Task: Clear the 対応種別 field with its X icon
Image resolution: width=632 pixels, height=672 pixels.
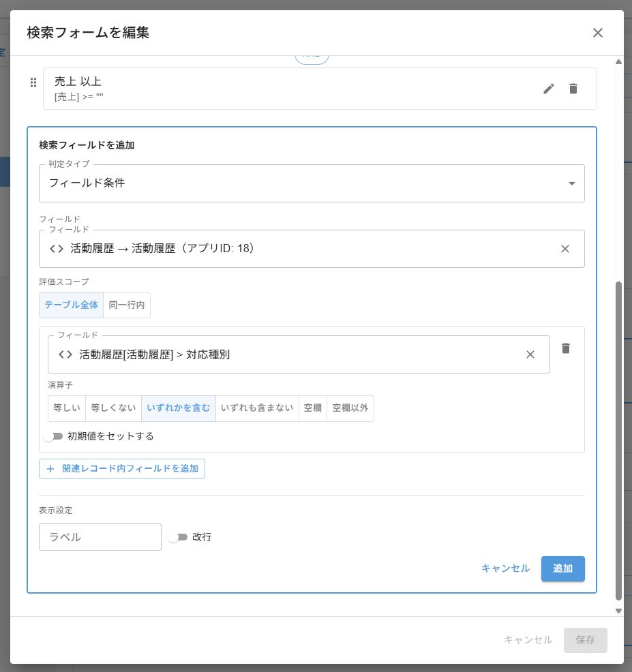Action: tap(530, 354)
